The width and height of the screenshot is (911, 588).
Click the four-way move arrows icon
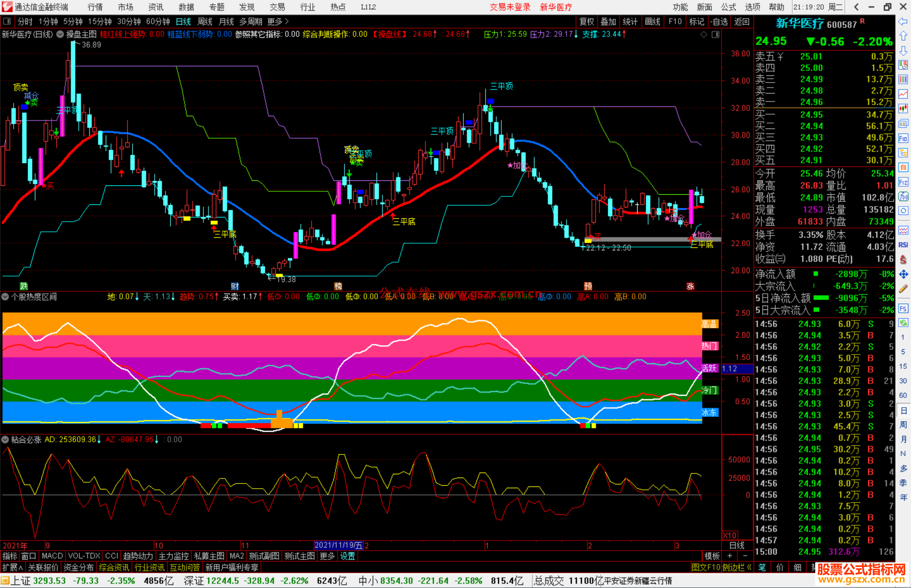(903, 274)
